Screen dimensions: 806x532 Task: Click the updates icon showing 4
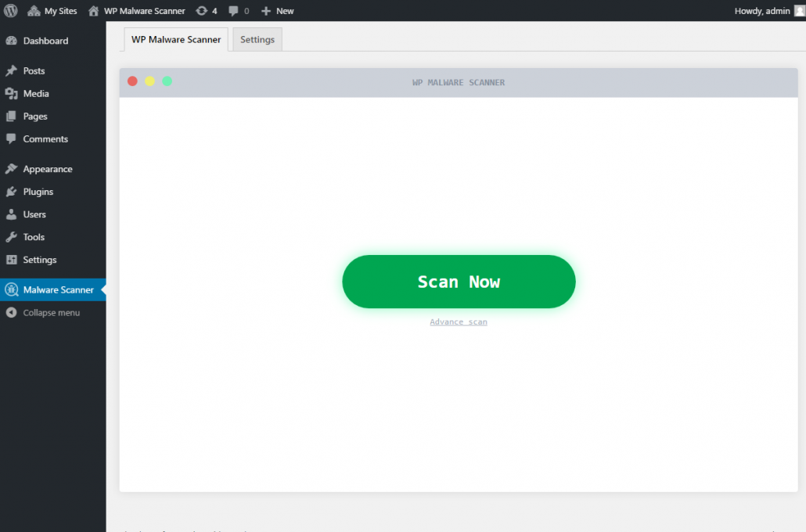pos(202,11)
